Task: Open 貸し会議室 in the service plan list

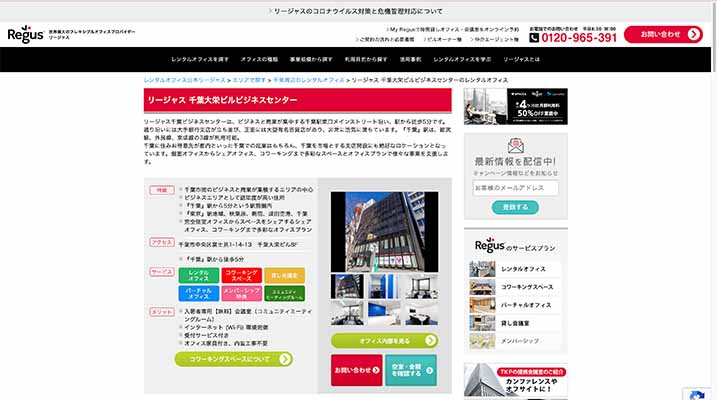Action: click(x=515, y=323)
